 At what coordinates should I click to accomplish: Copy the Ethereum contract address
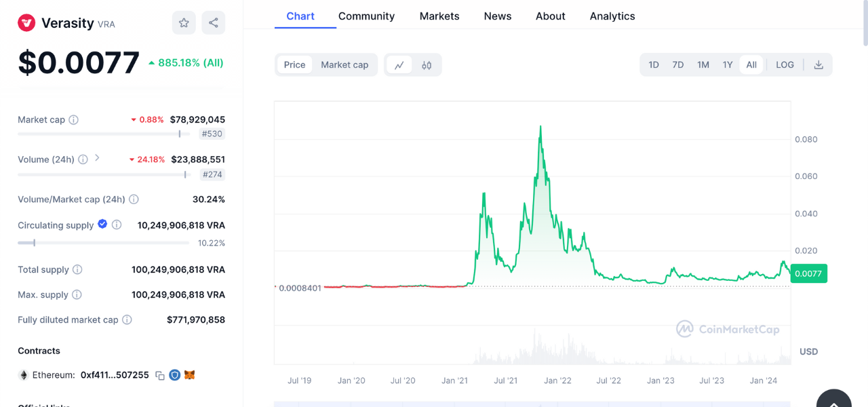click(x=160, y=375)
